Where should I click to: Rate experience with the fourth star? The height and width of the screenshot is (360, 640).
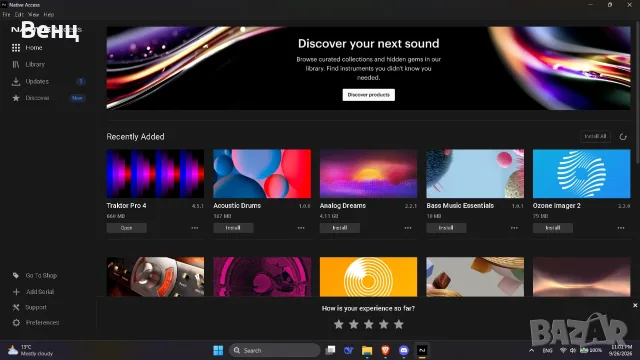tap(384, 324)
